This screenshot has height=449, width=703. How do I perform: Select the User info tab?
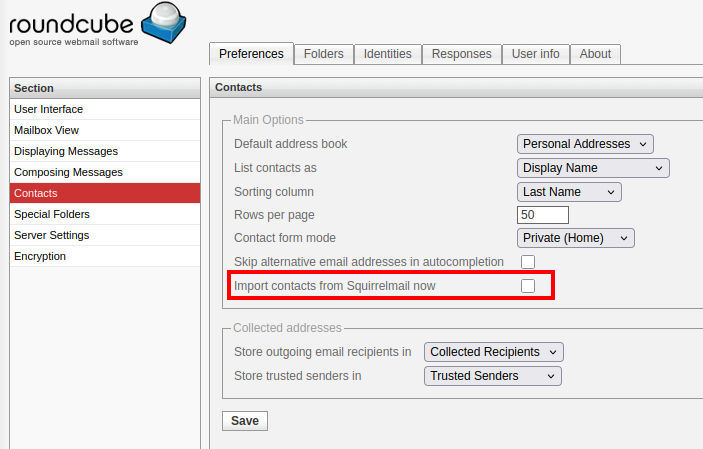click(535, 54)
